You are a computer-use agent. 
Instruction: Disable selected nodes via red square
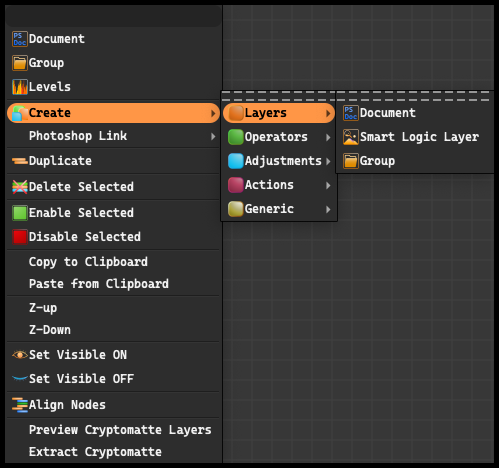(20, 237)
